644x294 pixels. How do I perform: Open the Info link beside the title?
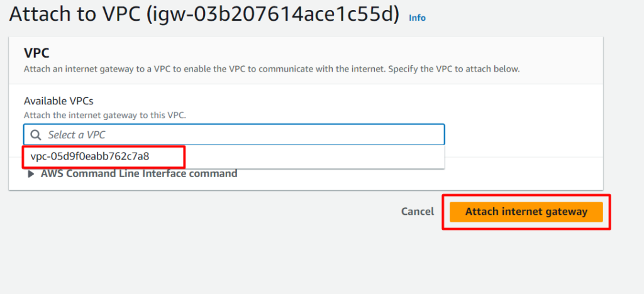(417, 18)
